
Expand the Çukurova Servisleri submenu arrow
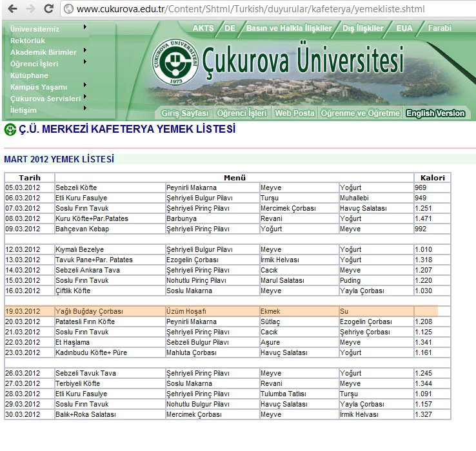(x=85, y=97)
